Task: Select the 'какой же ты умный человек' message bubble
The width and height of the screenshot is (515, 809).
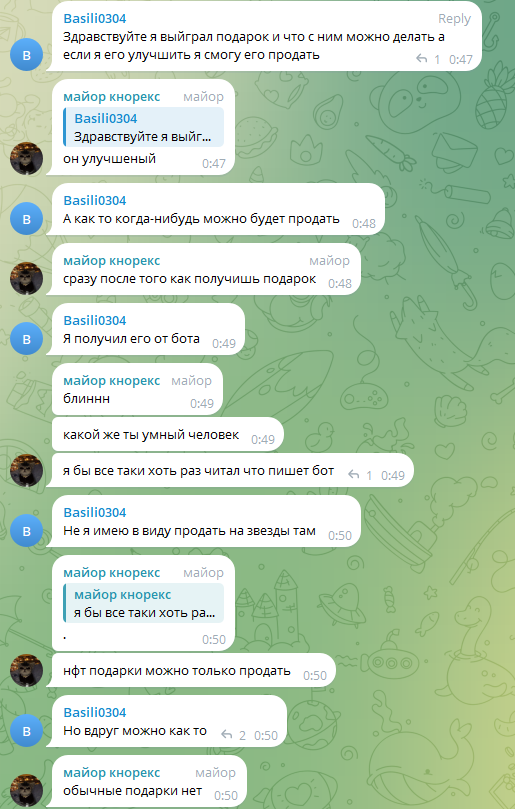Action: pyautogui.click(x=168, y=435)
